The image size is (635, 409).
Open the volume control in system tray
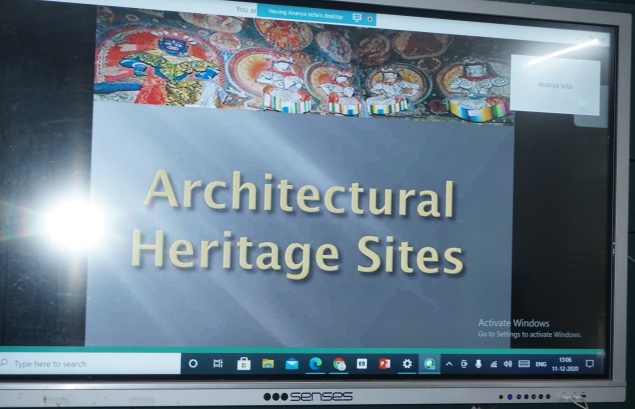click(x=507, y=364)
